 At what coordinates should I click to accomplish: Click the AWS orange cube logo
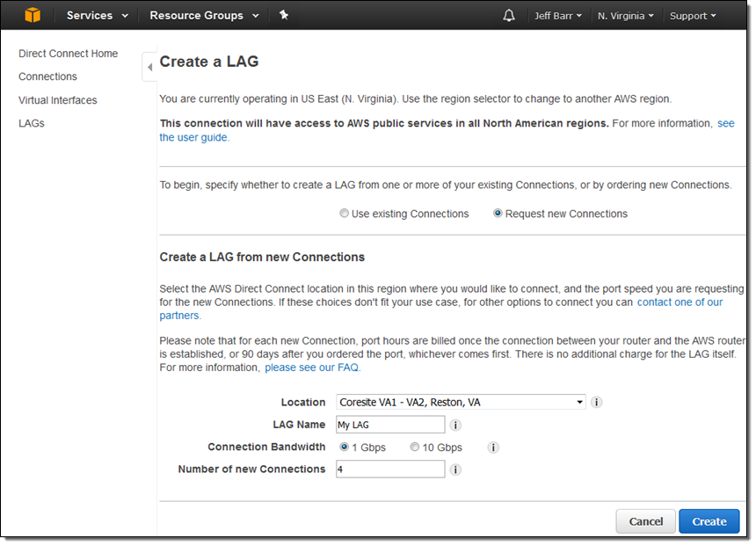tap(33, 15)
